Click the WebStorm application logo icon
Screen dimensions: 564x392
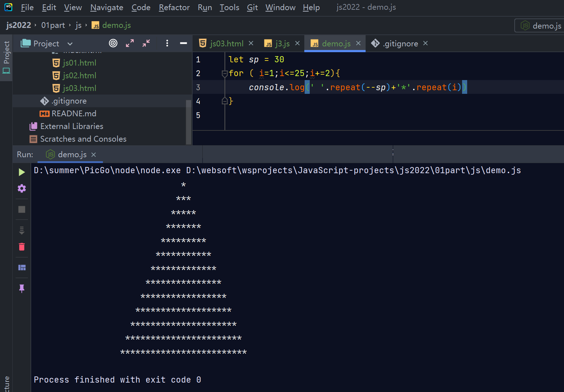point(8,7)
